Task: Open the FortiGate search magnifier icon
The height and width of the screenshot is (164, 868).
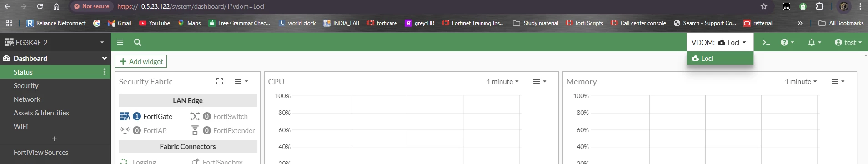Action: point(138,42)
